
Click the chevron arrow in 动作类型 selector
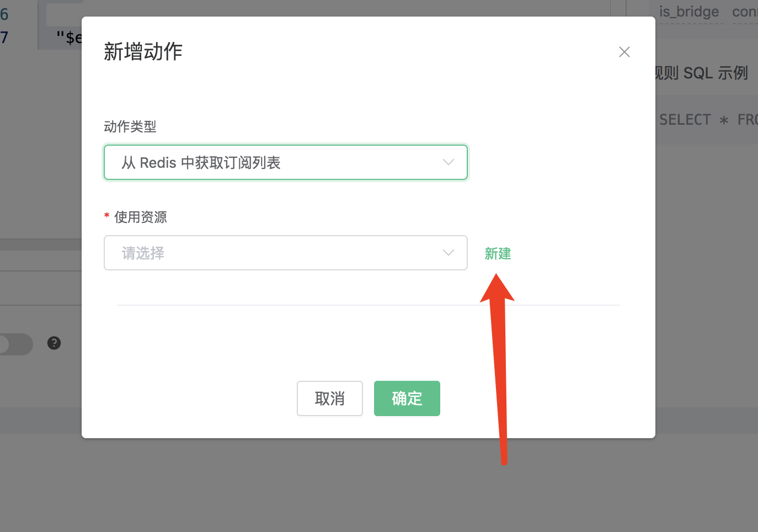(449, 162)
